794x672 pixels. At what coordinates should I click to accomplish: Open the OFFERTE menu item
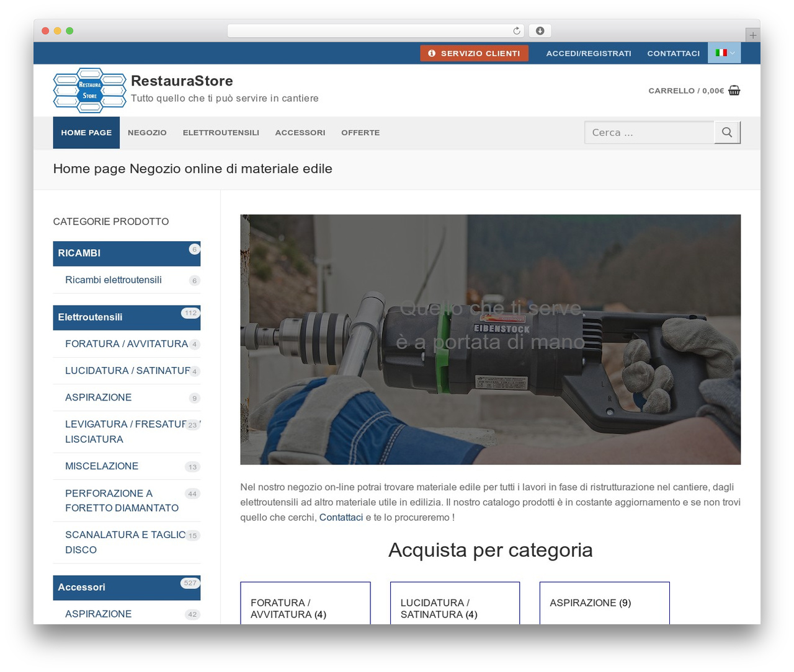tap(360, 133)
